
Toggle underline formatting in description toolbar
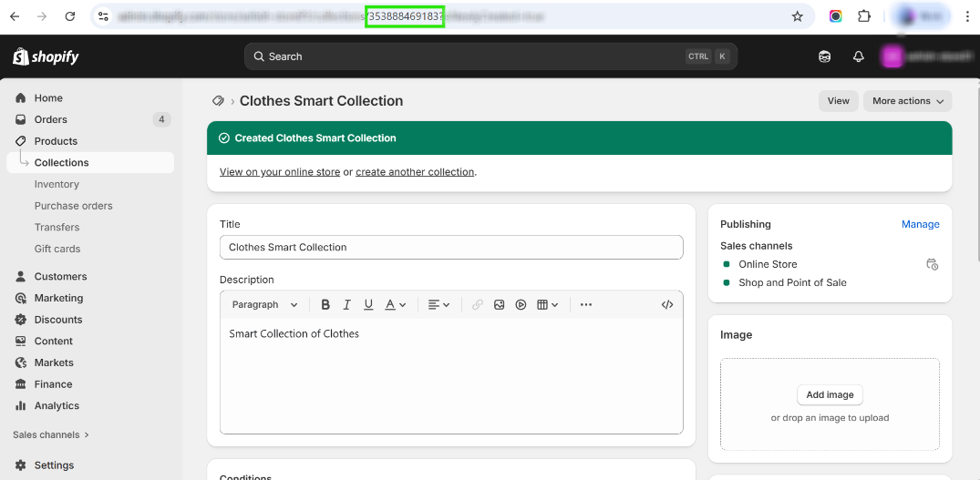[368, 305]
